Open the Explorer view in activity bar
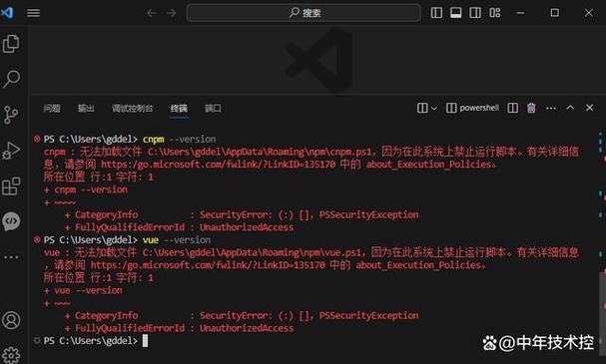This screenshot has height=364, width=606. tap(11, 44)
